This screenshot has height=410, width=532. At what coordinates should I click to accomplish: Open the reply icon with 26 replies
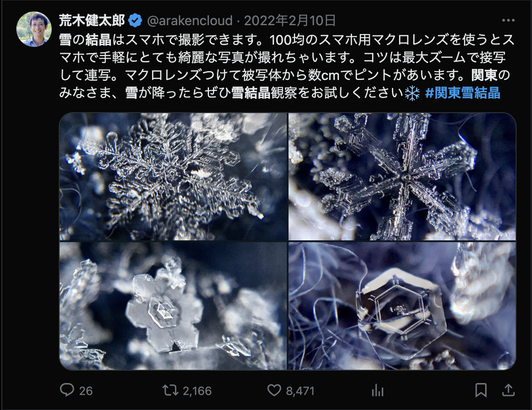67,390
